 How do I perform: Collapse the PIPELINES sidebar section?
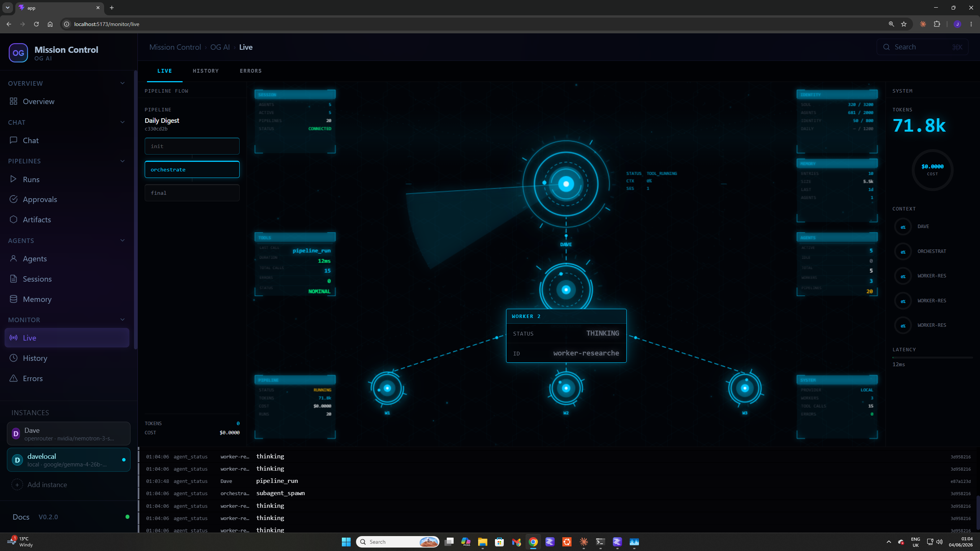coord(122,161)
